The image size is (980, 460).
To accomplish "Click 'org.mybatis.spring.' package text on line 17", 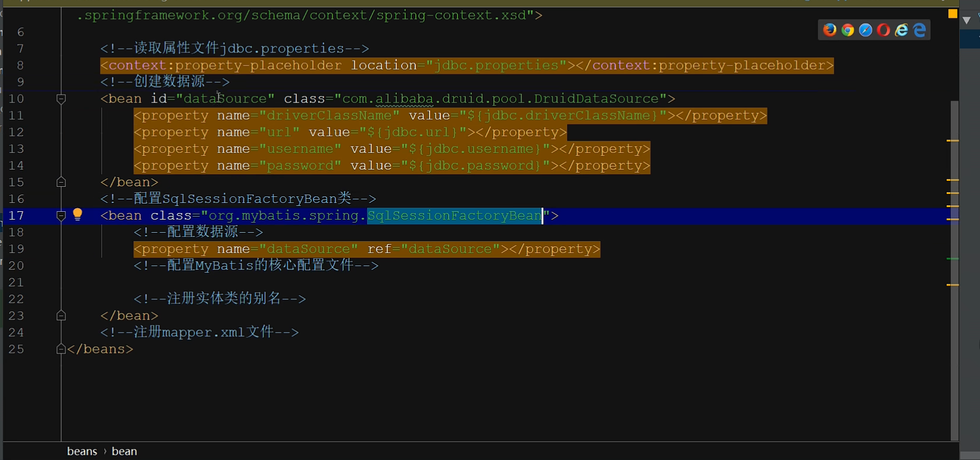I will coord(288,215).
